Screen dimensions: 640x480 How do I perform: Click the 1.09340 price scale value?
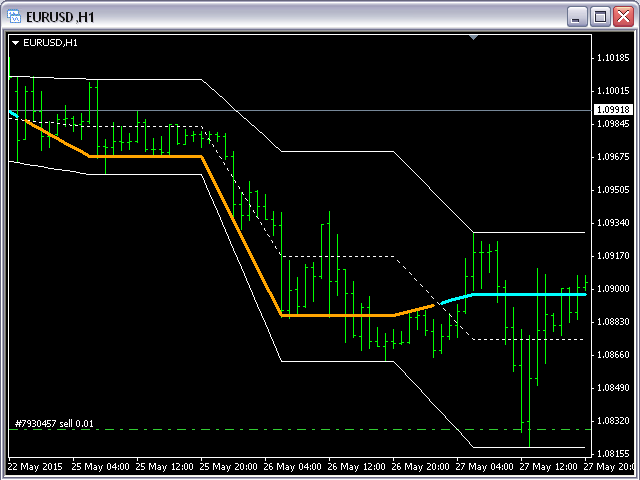[x=613, y=223]
